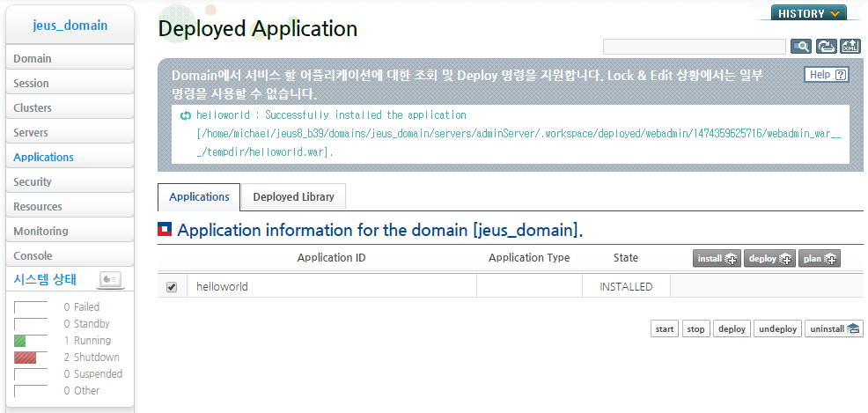Open the Domain menu item
The image size is (868, 413).
(70, 58)
